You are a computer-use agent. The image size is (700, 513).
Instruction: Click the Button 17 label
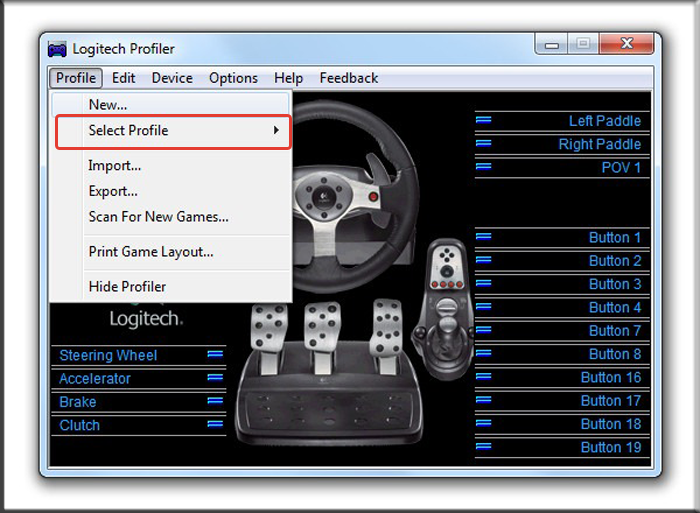[x=611, y=400]
